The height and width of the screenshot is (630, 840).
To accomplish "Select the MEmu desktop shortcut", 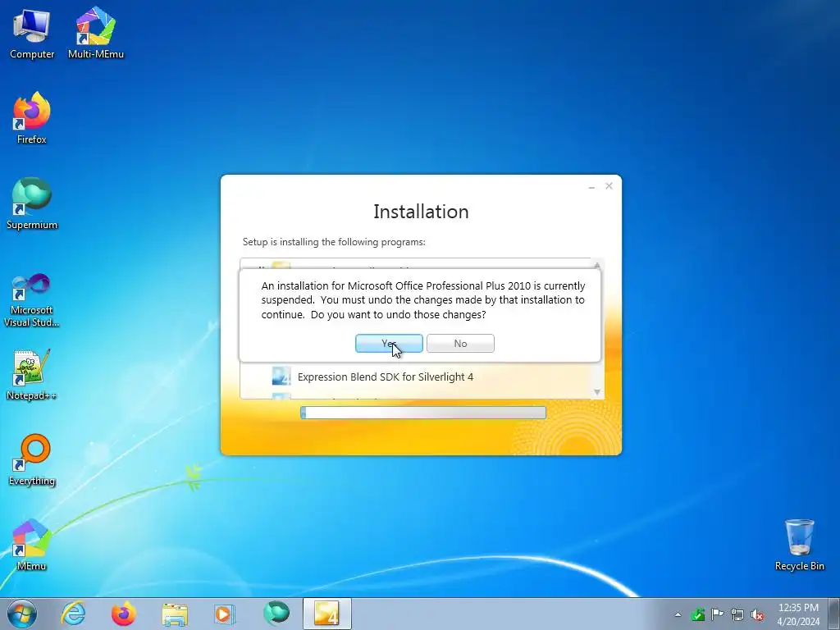I will tap(32, 545).
